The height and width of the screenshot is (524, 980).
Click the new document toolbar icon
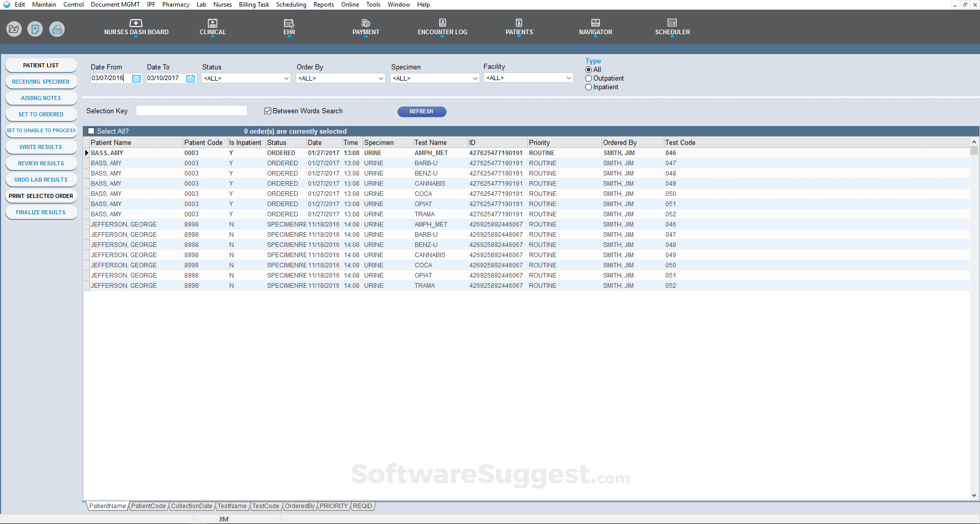point(35,29)
